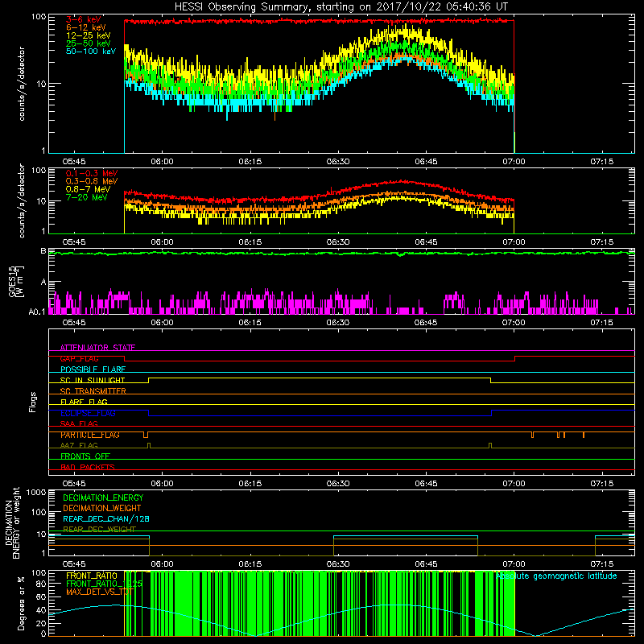The height and width of the screenshot is (644, 644).
Task: Pick the FLARE_FLAG label
Action: tap(84, 402)
